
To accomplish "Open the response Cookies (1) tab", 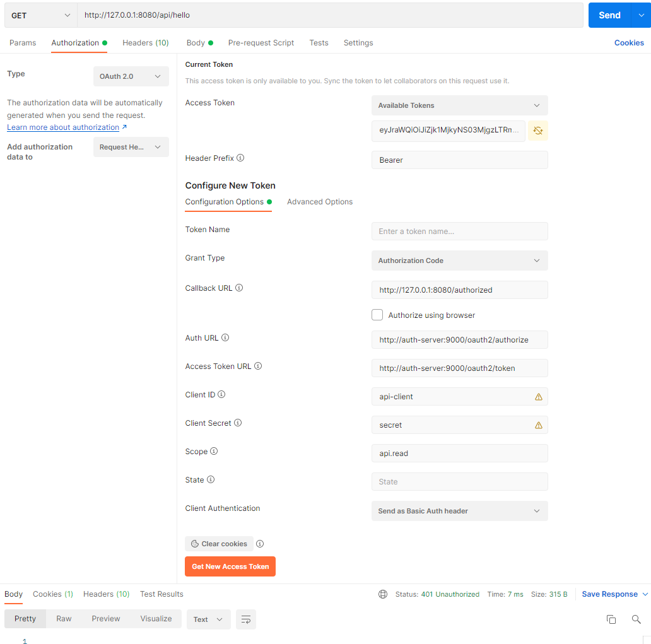I will [x=53, y=594].
